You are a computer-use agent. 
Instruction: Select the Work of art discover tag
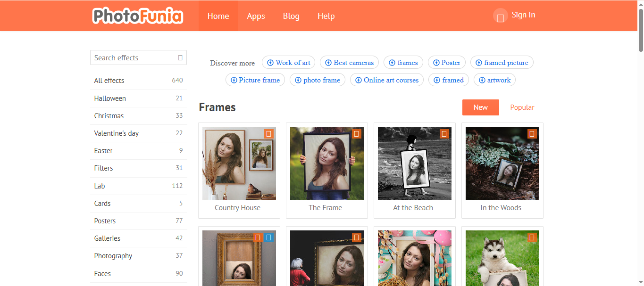coord(288,62)
